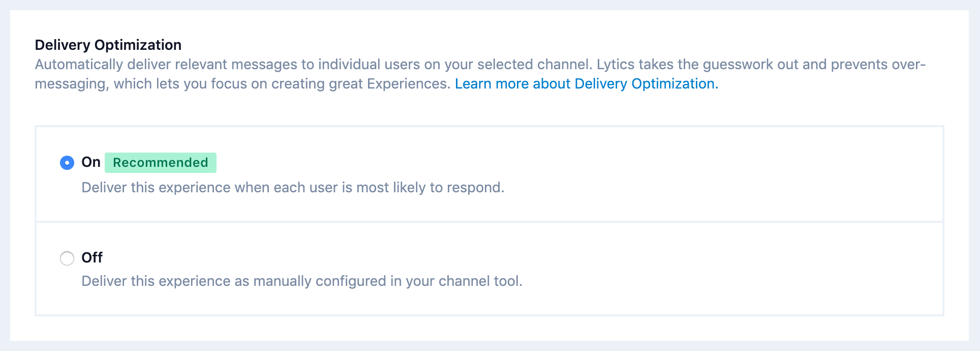Click the divider between On and Off options
The image size is (980, 351).
489,222
